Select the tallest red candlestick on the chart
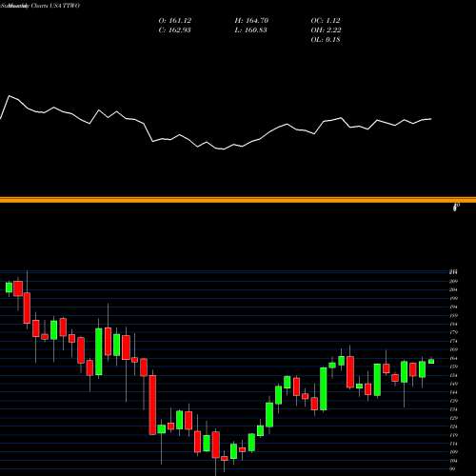 pos(152,405)
